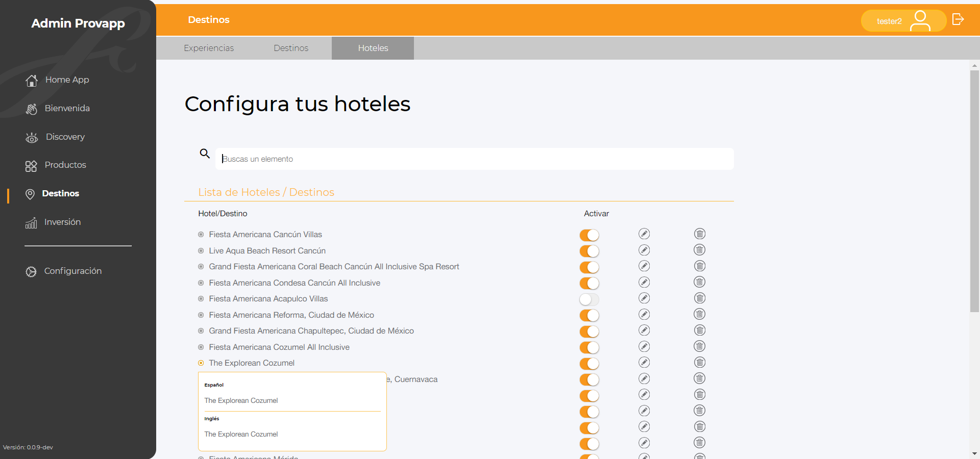Edit Live Aqua Beach Resort Cancún entry
Screen dimensions: 980x459
644,250
